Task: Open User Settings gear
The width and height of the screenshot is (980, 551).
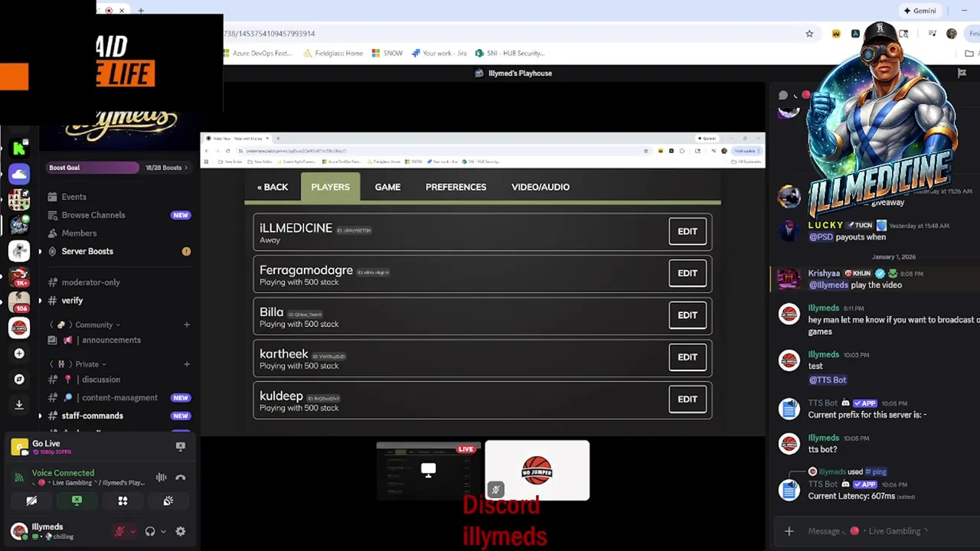Action: [181, 531]
